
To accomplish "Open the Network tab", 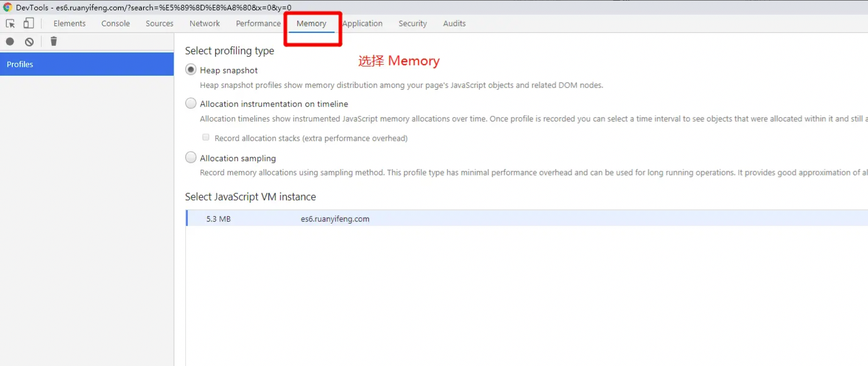I will [x=205, y=23].
